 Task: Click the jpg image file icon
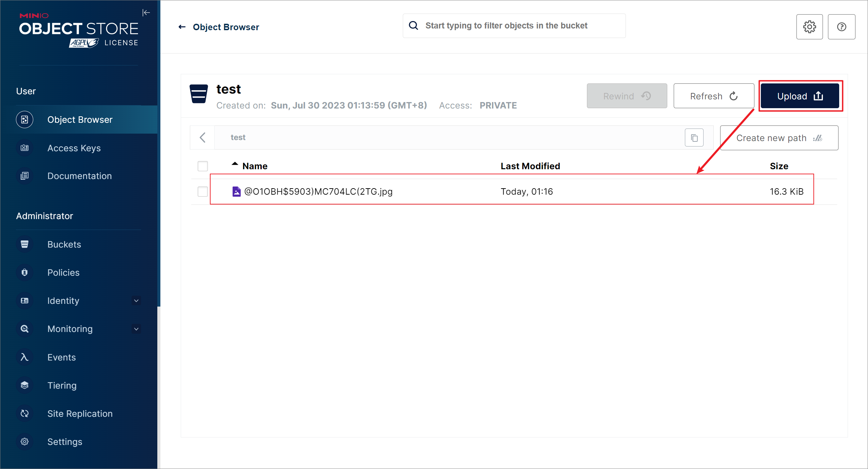pyautogui.click(x=236, y=192)
